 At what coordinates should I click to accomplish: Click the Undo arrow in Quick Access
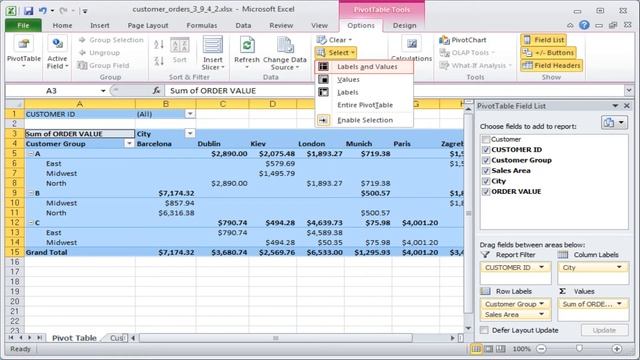coord(42,11)
